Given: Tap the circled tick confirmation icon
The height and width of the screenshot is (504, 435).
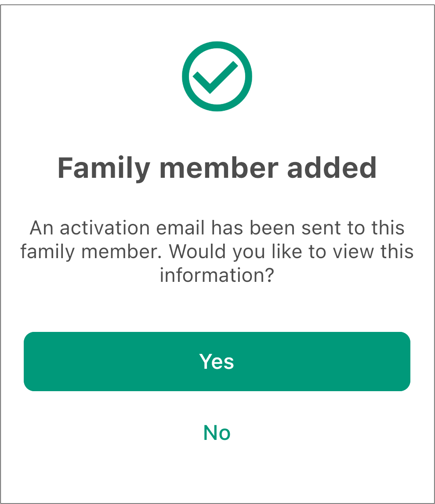Looking at the screenshot, I should pyautogui.click(x=217, y=76).
